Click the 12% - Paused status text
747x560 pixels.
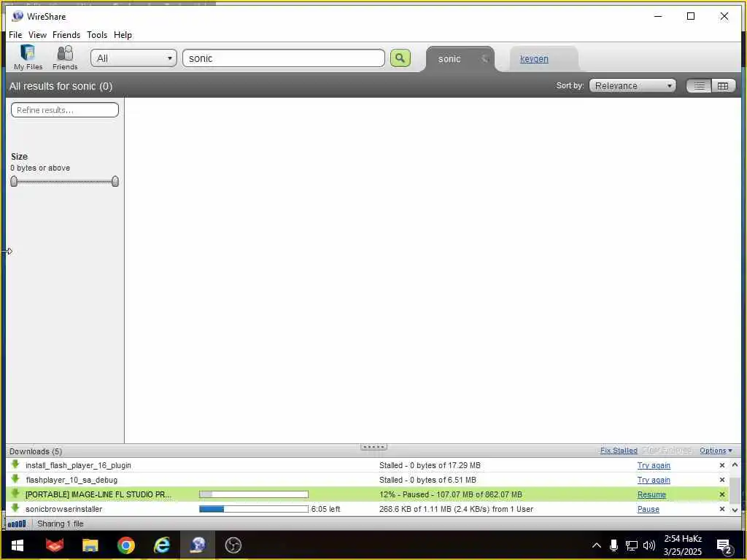[x=451, y=495]
